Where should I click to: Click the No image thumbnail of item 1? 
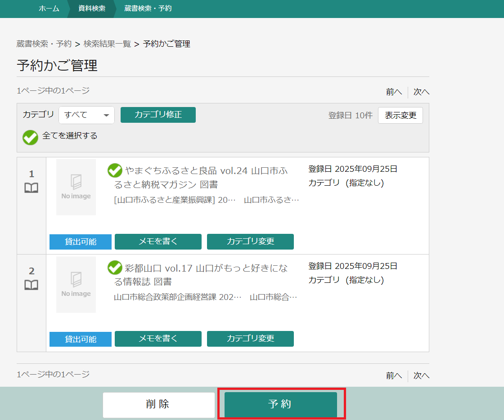pos(76,187)
